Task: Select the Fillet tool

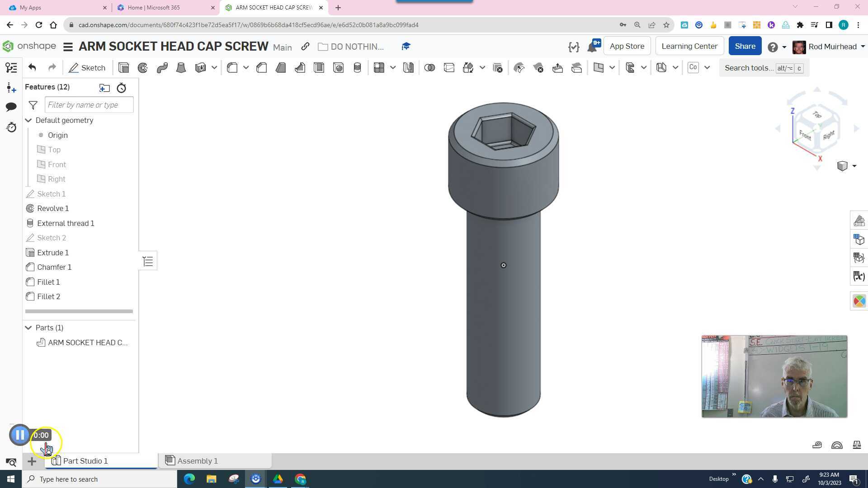Action: [x=231, y=67]
